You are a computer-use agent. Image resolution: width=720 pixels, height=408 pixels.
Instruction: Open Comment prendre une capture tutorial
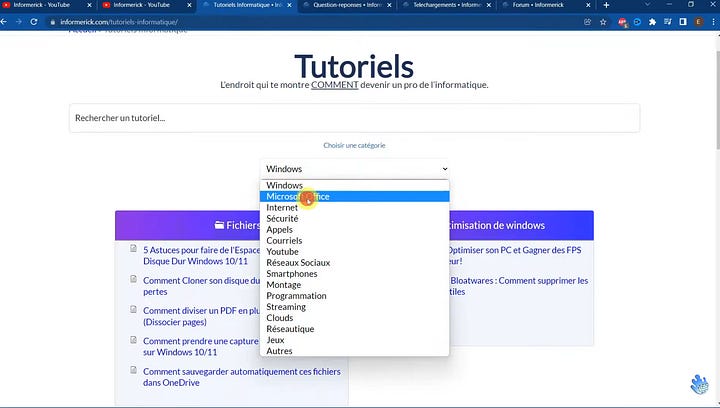pyautogui.click(x=201, y=347)
